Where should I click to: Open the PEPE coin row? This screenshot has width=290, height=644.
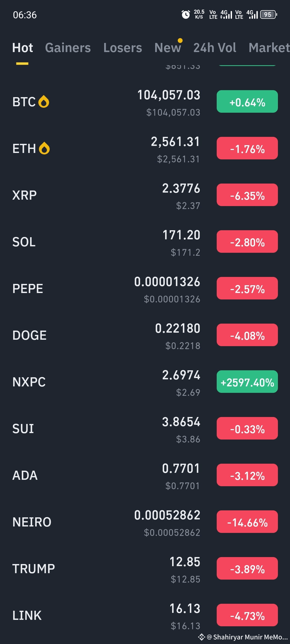145,288
